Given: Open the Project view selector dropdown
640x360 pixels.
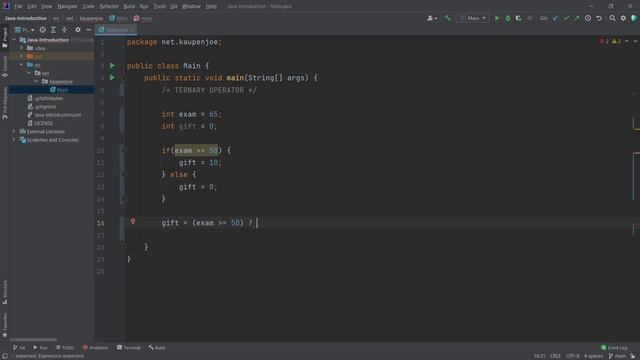Looking at the screenshot, I should (25, 30).
